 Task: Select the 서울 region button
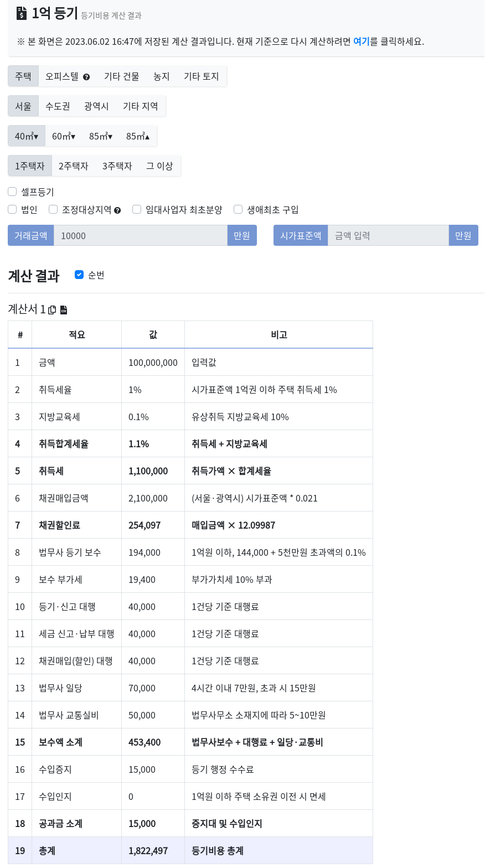[23, 106]
